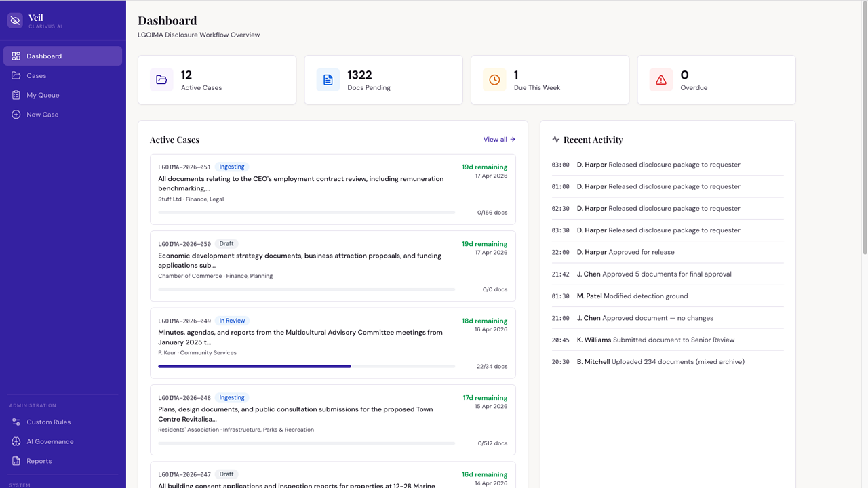Open Custom Rules under Administration

pos(62,422)
